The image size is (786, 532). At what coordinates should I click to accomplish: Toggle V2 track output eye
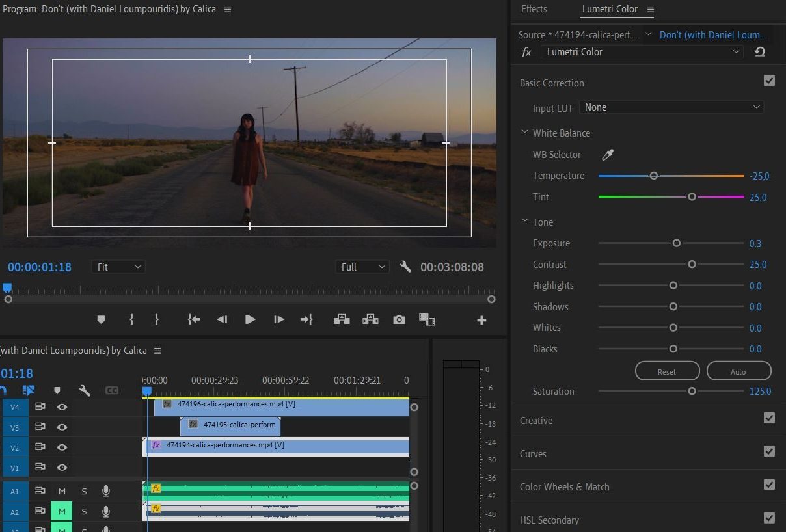pos(62,447)
